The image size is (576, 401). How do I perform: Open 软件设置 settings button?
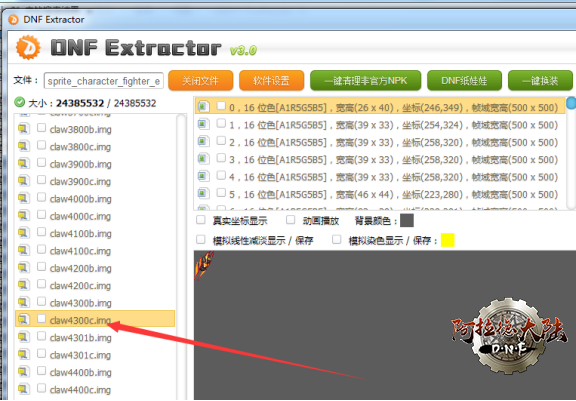[271, 80]
